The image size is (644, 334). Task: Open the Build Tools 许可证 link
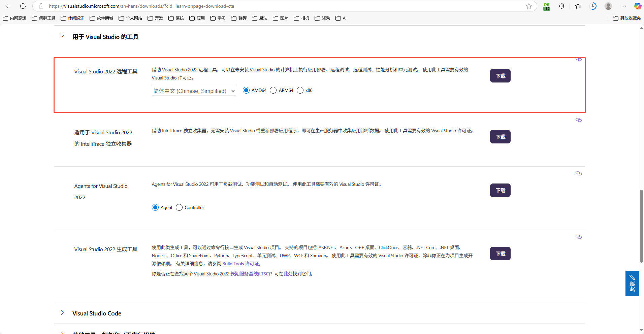[241, 264]
